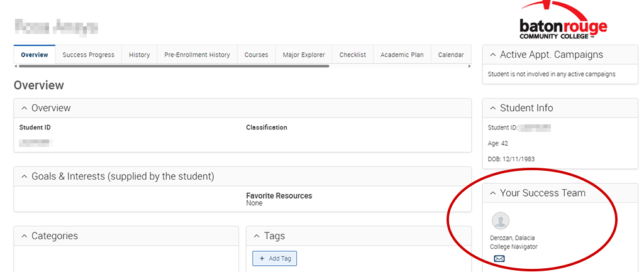Select the Overview tab
Viewport: 644px width, 272px height.
(35, 55)
